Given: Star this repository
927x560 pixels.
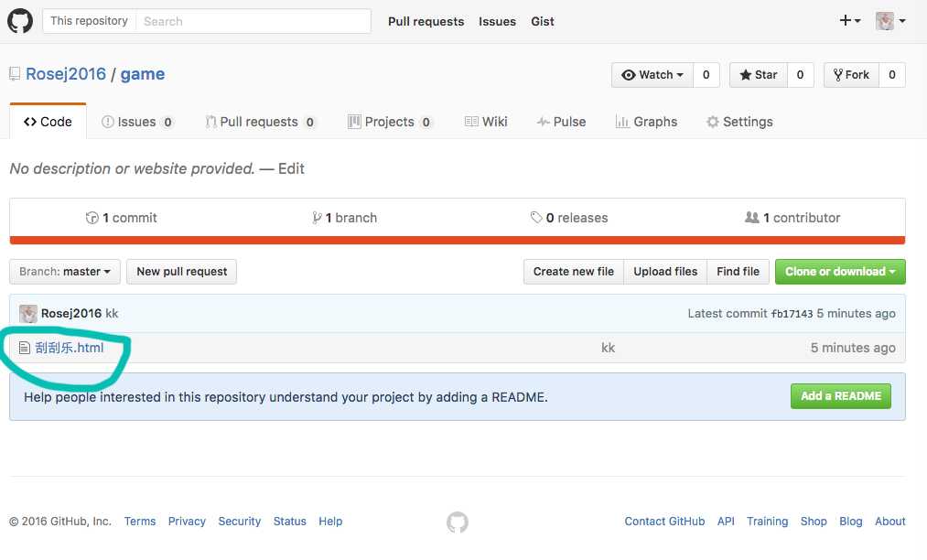Looking at the screenshot, I should click(x=759, y=75).
